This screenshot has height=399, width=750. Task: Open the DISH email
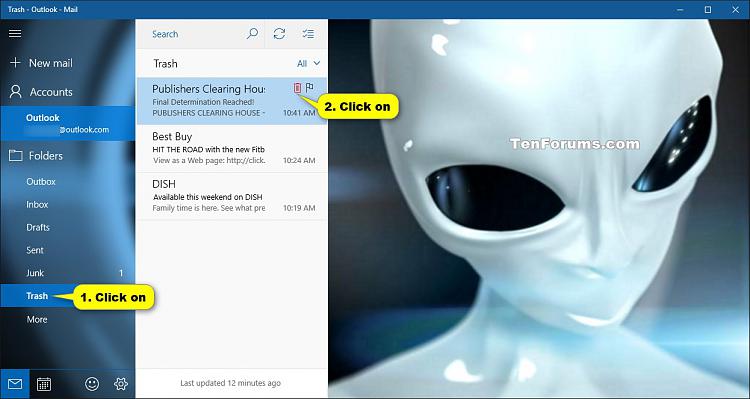click(x=232, y=196)
